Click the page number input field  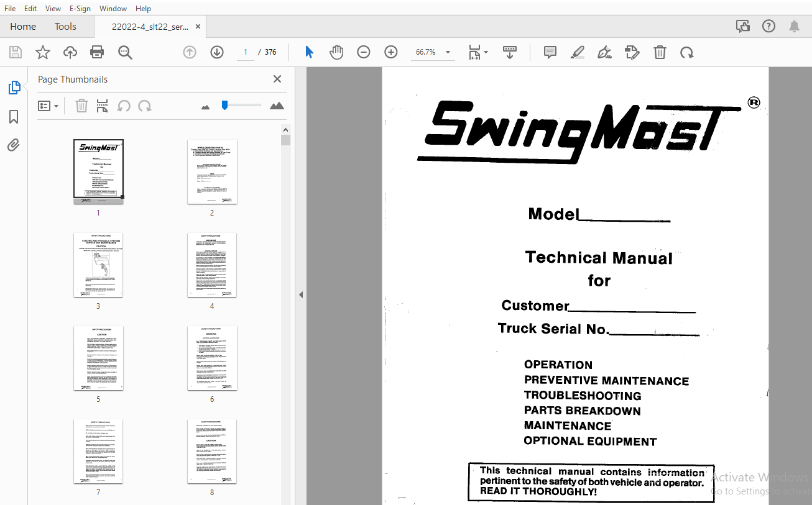click(x=246, y=52)
